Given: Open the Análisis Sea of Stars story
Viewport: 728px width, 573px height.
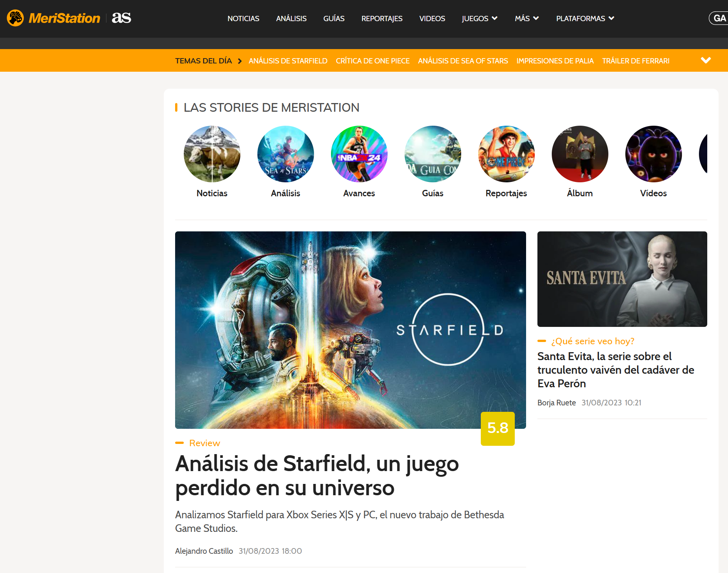Looking at the screenshot, I should (x=286, y=154).
